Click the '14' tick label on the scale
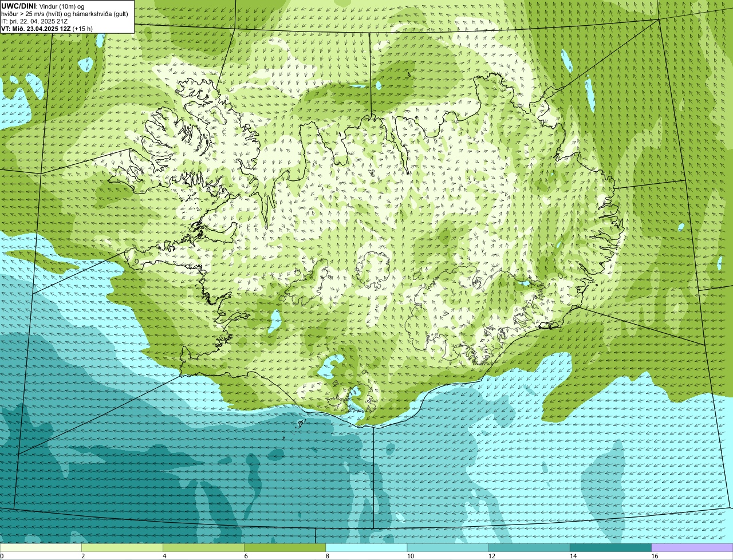Viewport: 733px width, 560px height. 573,556
